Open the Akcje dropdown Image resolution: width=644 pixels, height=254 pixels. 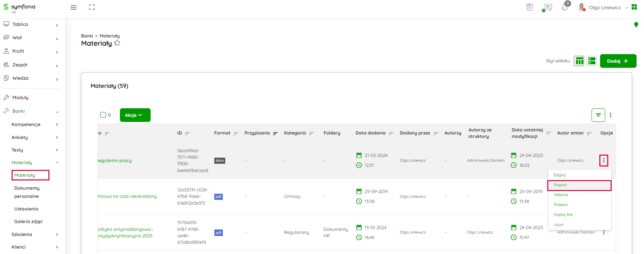135,115
